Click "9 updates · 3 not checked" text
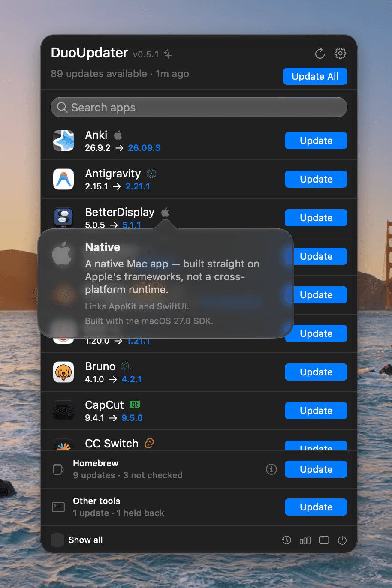 128,475
